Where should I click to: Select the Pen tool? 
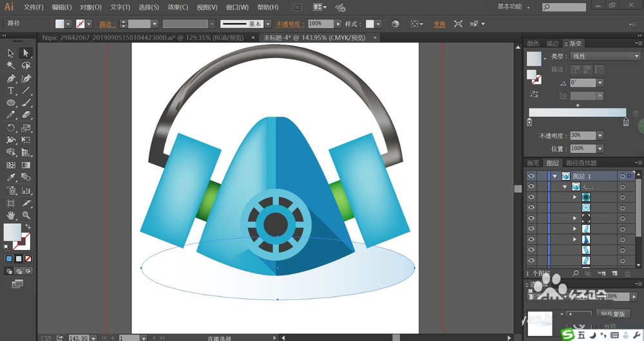[11, 78]
